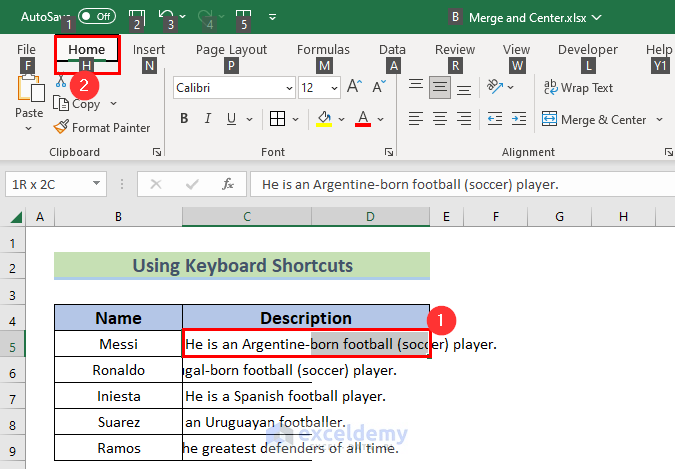Switch to the Data tab
675x469 pixels.
pyautogui.click(x=392, y=50)
